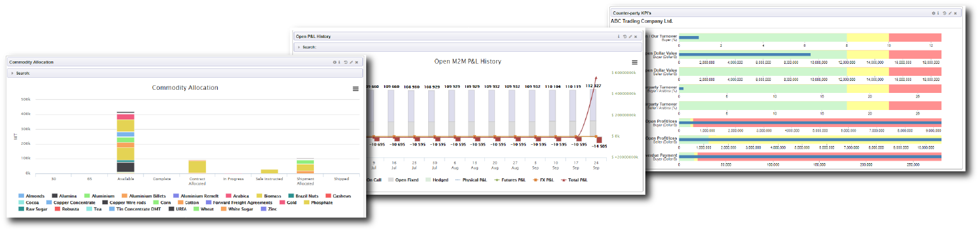Screen dimensions: 980x232
Task: Refresh the Commodity Allocation panel
Action: [x=345, y=62]
